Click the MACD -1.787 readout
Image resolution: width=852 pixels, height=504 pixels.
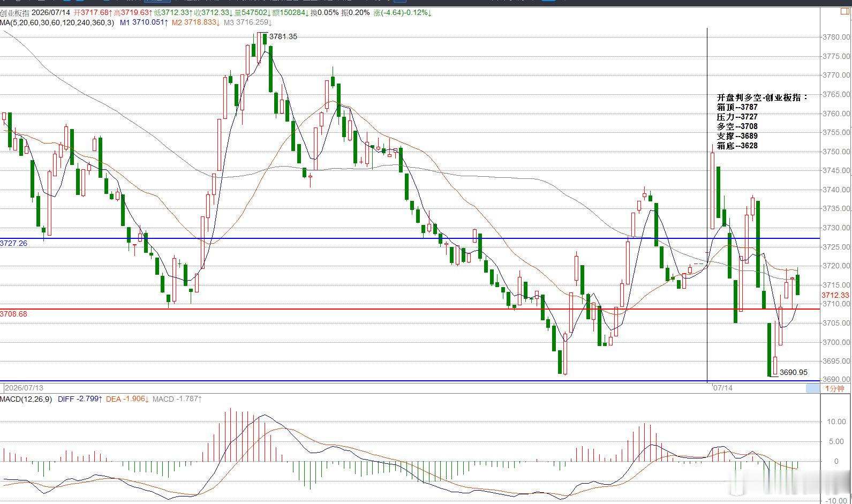[x=178, y=399]
